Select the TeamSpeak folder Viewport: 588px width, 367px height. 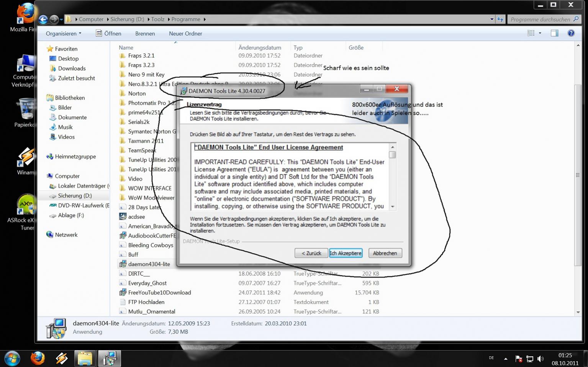[x=142, y=150]
